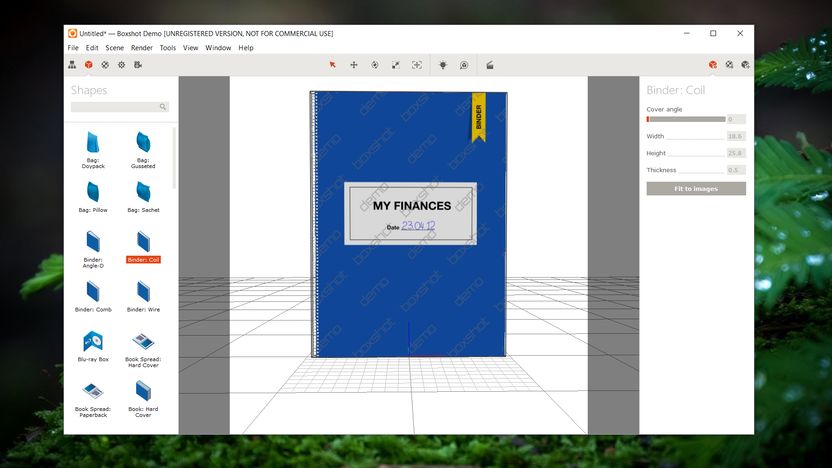832x468 pixels.
Task: Open the Help menu
Action: (x=246, y=48)
